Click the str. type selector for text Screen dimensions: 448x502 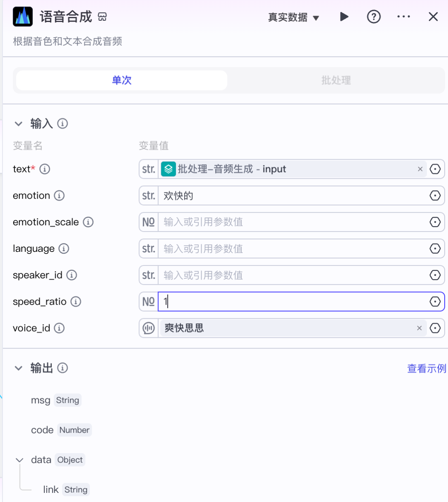point(149,169)
